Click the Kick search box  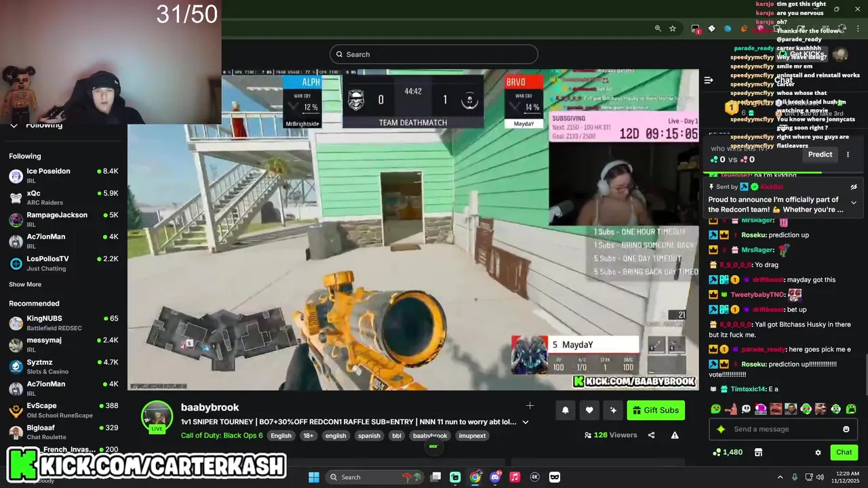(x=434, y=54)
